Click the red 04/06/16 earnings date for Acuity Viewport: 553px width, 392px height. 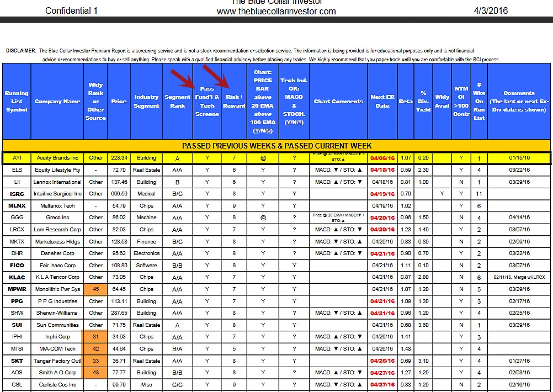[382, 158]
